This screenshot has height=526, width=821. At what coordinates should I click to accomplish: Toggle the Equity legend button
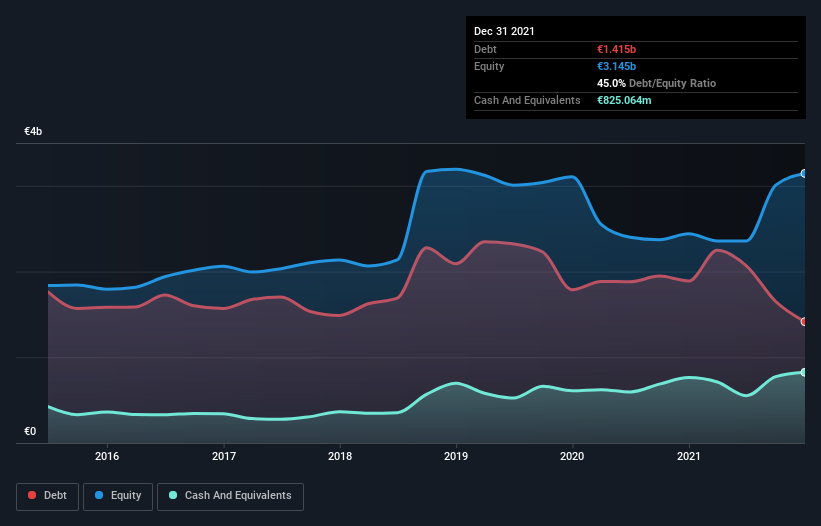[118, 496]
